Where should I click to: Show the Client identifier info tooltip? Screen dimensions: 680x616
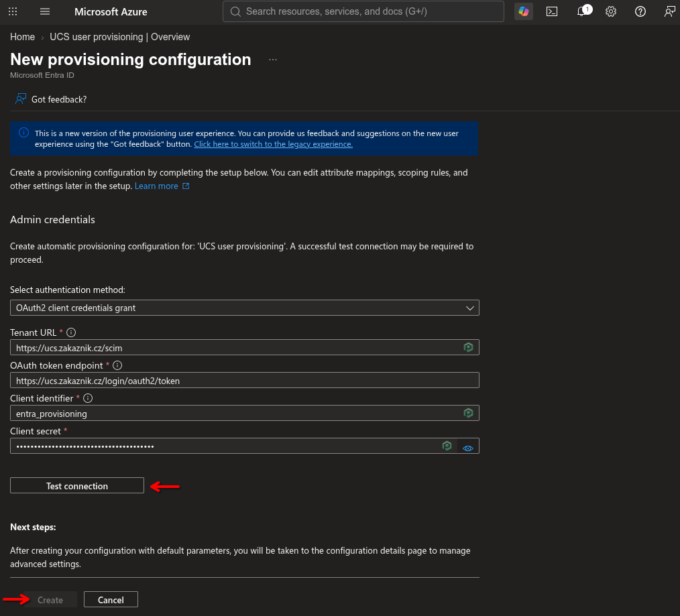(x=88, y=398)
